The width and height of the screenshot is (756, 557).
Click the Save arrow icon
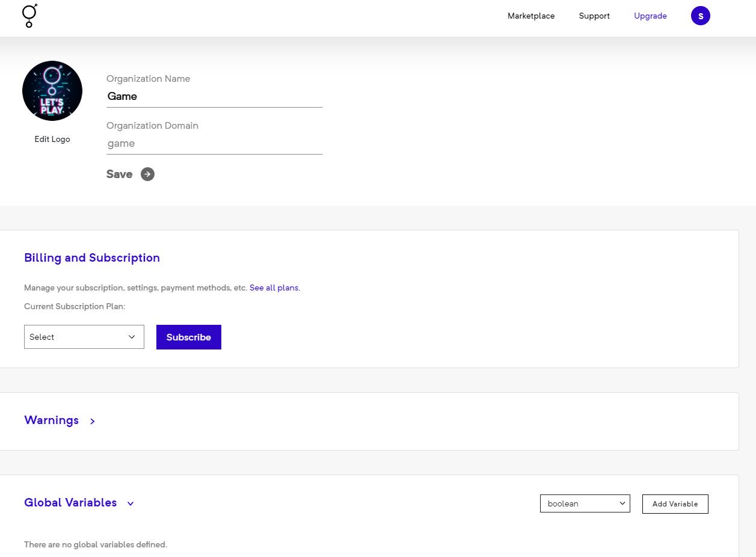click(x=147, y=174)
